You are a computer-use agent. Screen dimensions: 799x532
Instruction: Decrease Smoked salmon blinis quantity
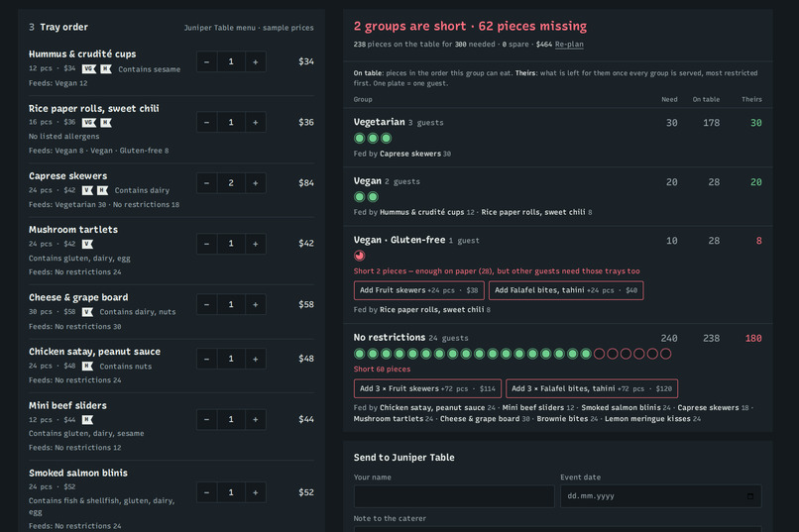coord(206,492)
